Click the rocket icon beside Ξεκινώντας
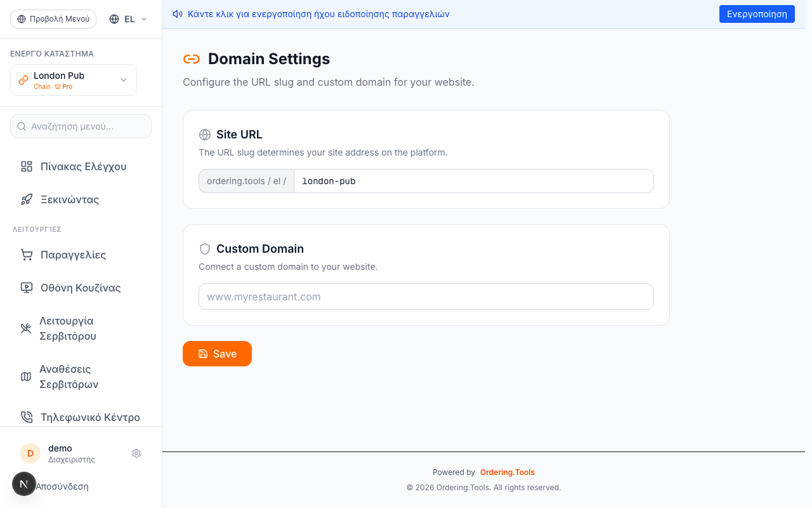The image size is (812, 508). pyautogui.click(x=27, y=199)
